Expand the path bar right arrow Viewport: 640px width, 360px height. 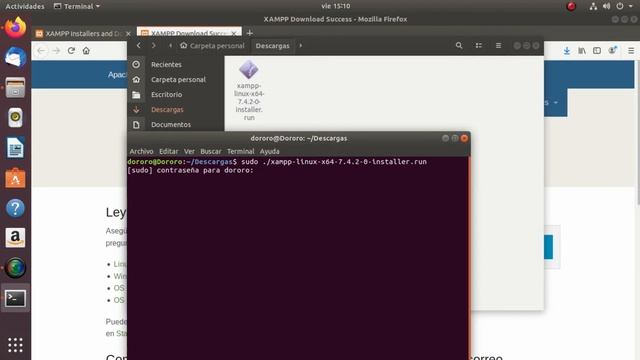(301, 46)
